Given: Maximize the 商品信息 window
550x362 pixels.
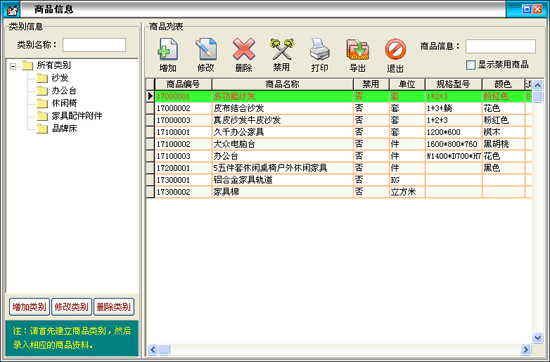Looking at the screenshot, I should [526, 9].
